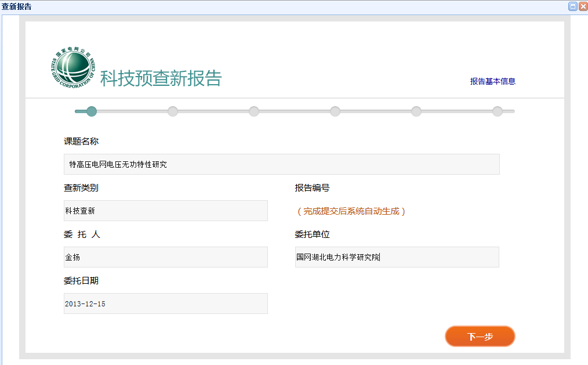Select the fifth progress step dot
588x365 pixels.
pyautogui.click(x=416, y=111)
